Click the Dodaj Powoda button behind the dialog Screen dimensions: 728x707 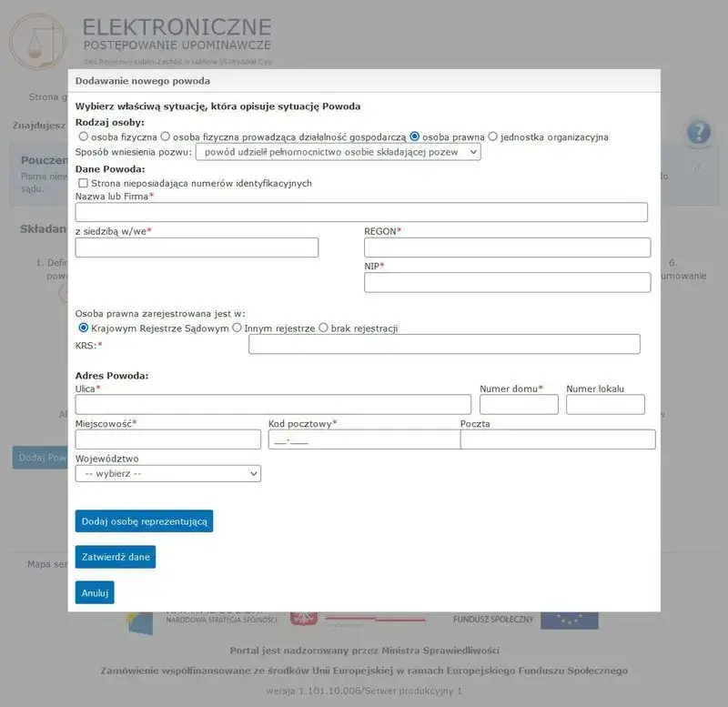click(38, 458)
